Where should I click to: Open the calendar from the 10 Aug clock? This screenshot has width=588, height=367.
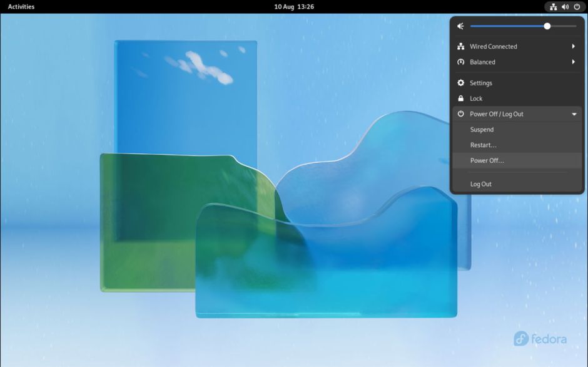coord(294,7)
